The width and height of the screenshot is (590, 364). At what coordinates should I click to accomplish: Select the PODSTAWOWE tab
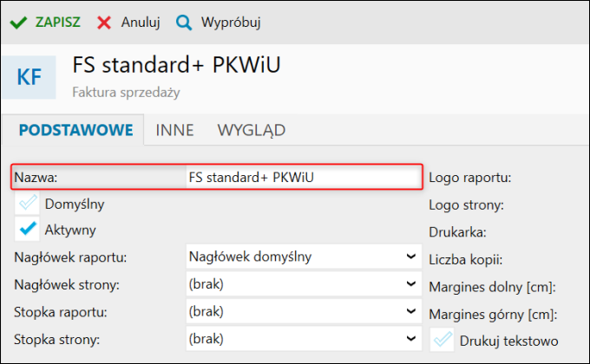coord(75,130)
